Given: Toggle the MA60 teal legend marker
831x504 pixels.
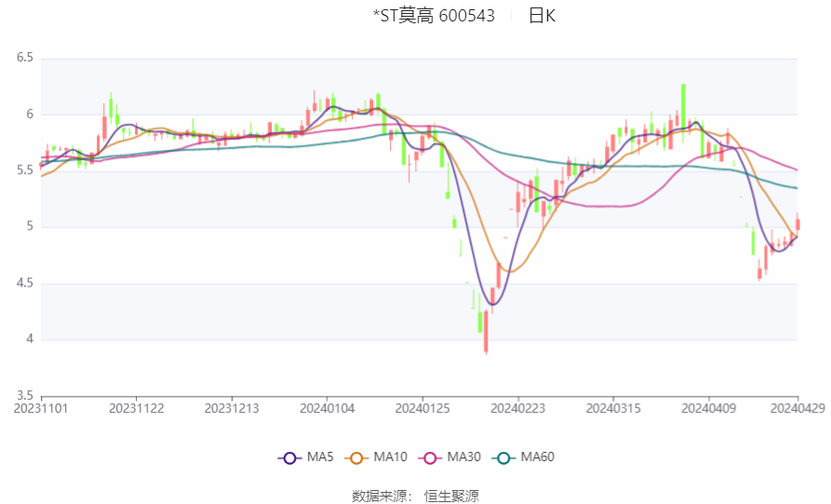Looking at the screenshot, I should pyautogui.click(x=503, y=458).
